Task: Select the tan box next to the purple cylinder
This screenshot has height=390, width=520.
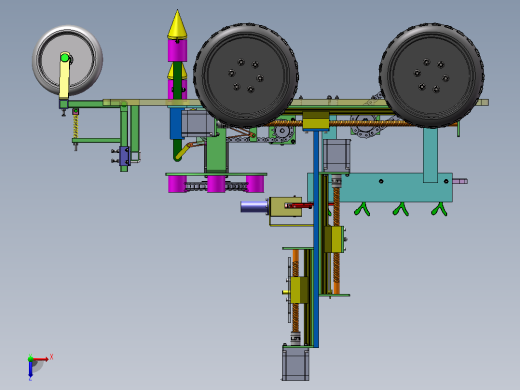Action: click(285, 207)
